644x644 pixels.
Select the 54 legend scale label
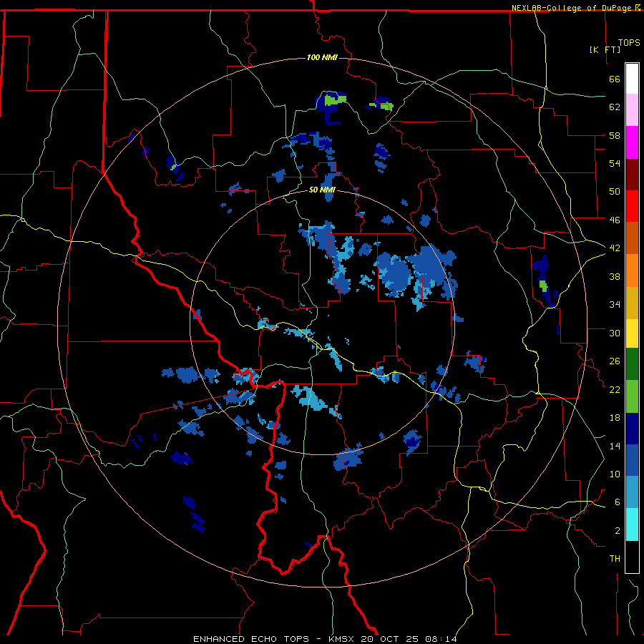pyautogui.click(x=615, y=163)
